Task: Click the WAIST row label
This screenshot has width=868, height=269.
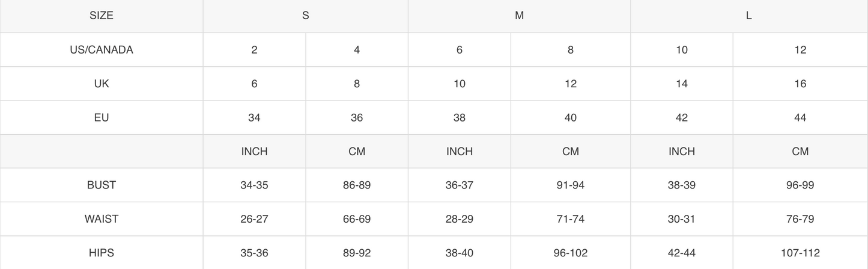Action: [102, 219]
